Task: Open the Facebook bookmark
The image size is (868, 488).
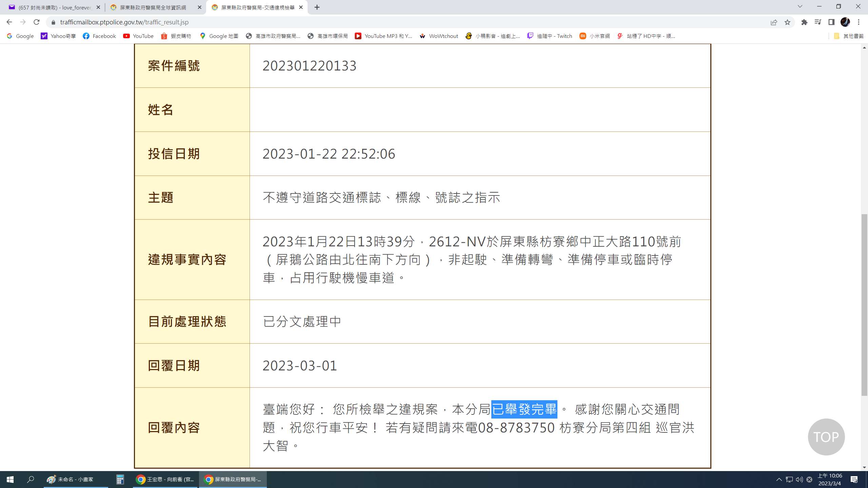Action: tap(99, 36)
